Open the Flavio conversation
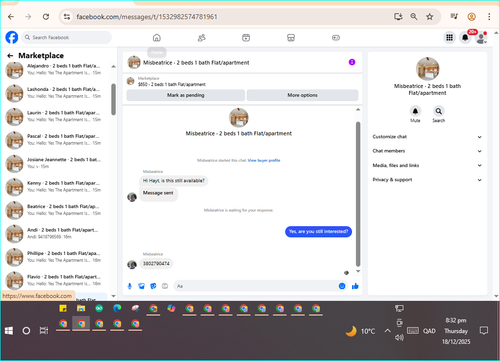The width and height of the screenshot is (500, 361). (58, 280)
